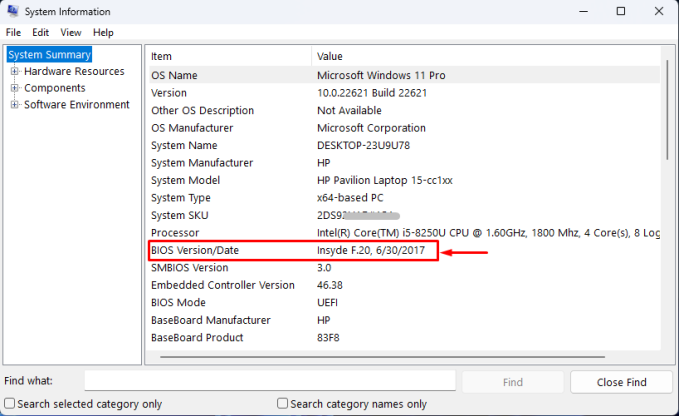Open the Edit menu
The height and width of the screenshot is (416, 679).
[x=40, y=32]
